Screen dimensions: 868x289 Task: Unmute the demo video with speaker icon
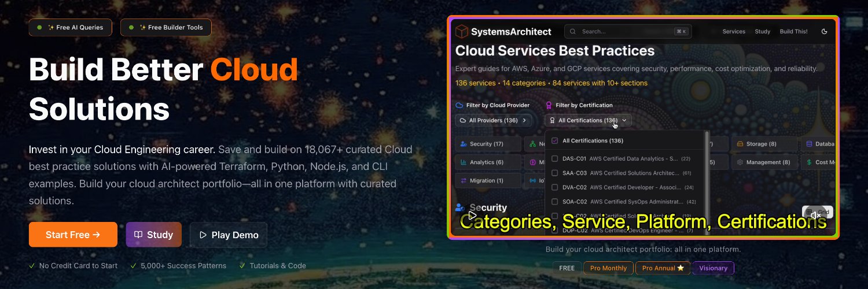click(x=815, y=216)
